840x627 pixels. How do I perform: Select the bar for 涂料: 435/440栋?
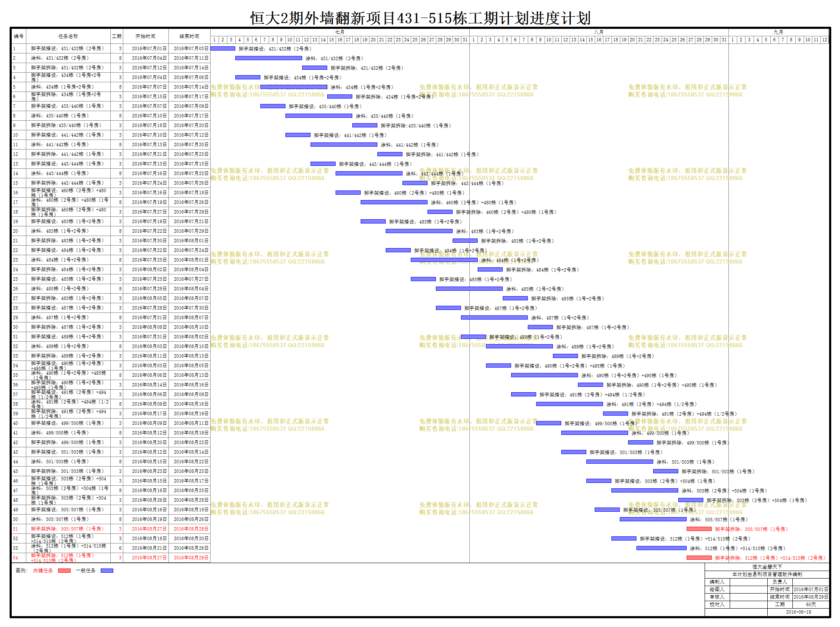point(319,116)
